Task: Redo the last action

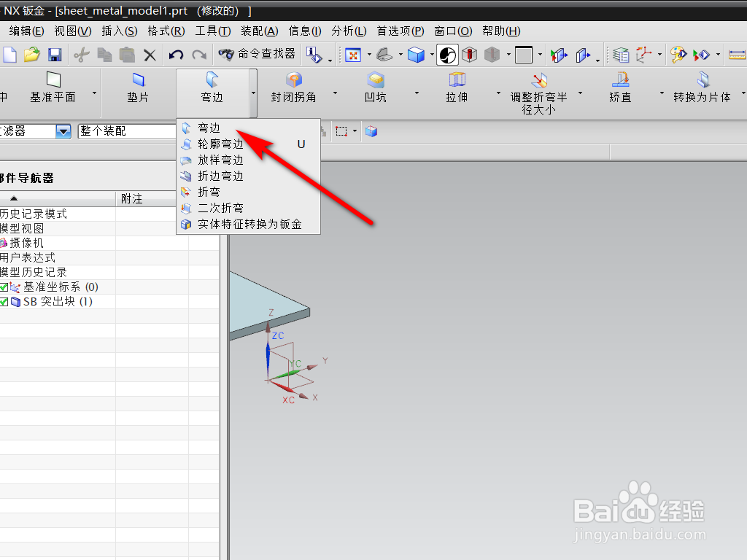Action: [199, 55]
